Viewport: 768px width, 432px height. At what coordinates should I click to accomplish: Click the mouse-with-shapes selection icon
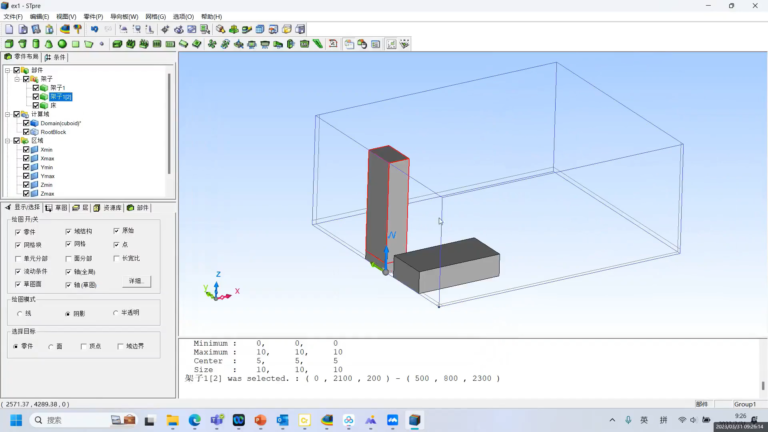pos(362,44)
